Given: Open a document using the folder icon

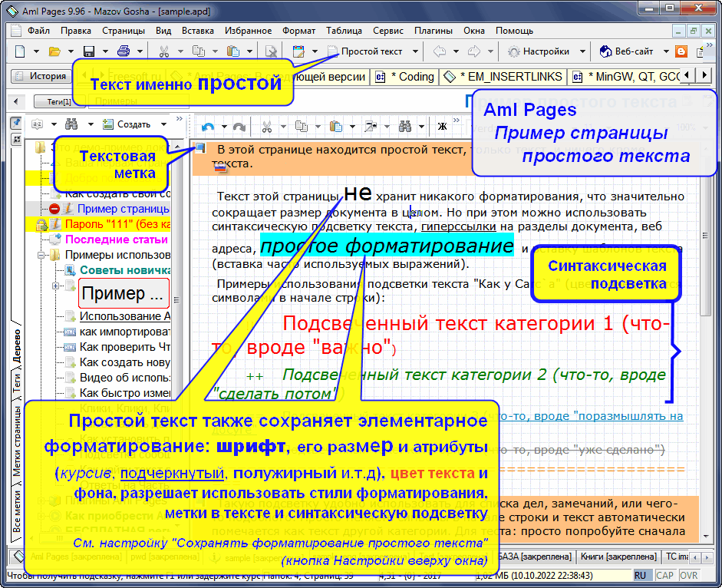Looking at the screenshot, I should pyautogui.click(x=54, y=51).
